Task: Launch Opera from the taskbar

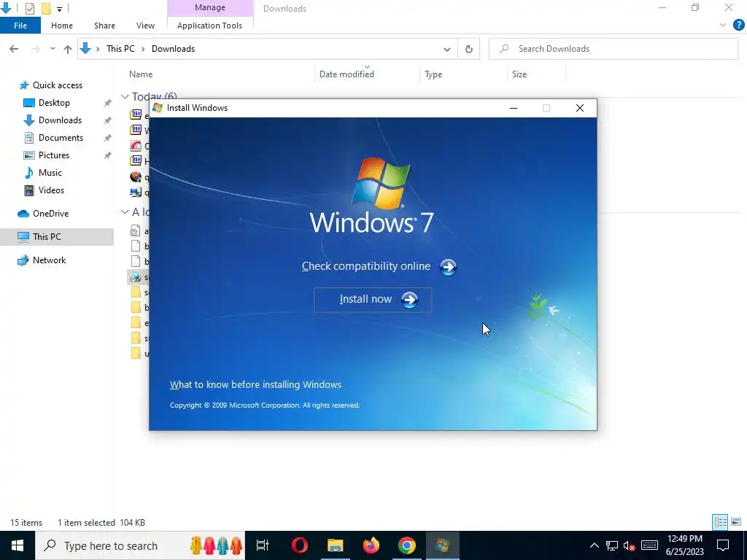Action: pyautogui.click(x=299, y=545)
